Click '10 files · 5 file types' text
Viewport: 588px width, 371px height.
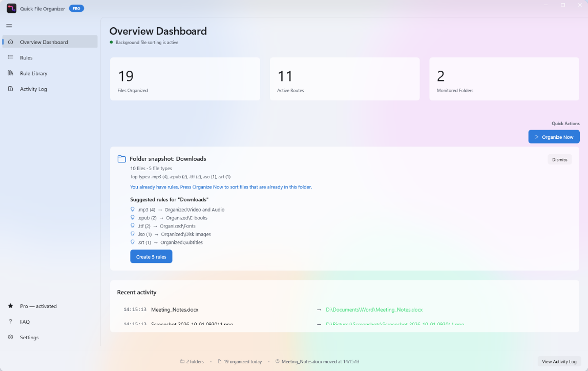coord(151,169)
